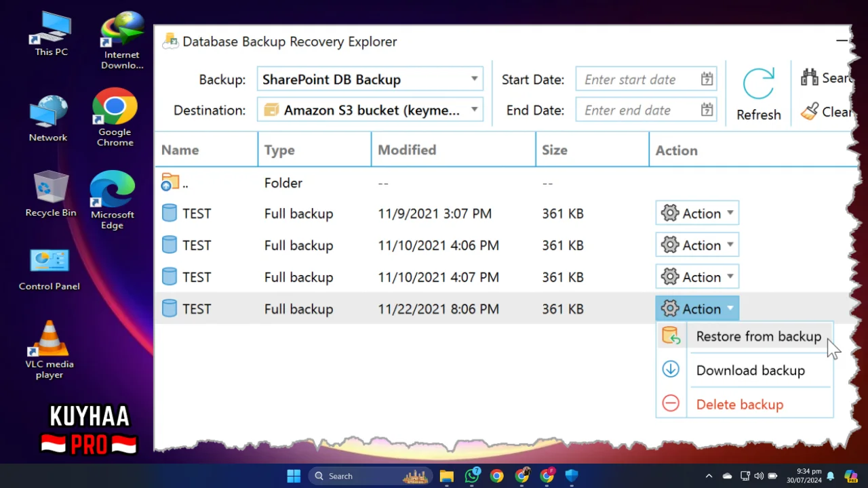868x488 pixels.
Task: Click database icon of 11/22/2021 8:06 PM backup
Action: pos(170,308)
